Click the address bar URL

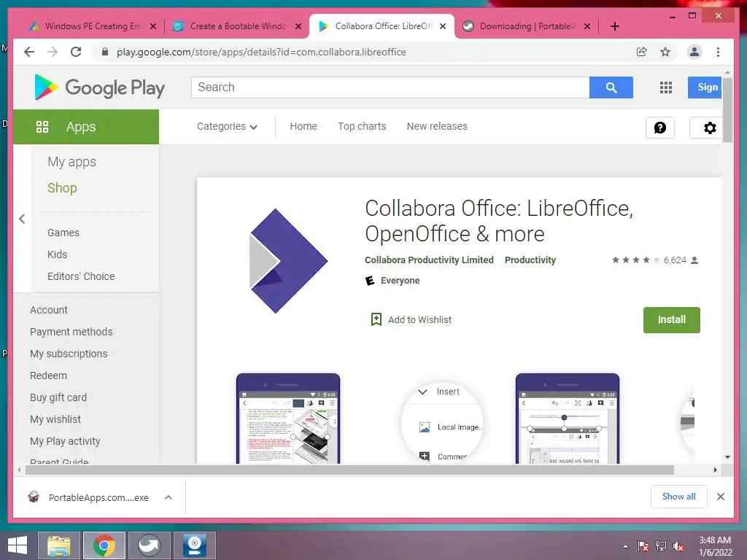pyautogui.click(x=261, y=52)
